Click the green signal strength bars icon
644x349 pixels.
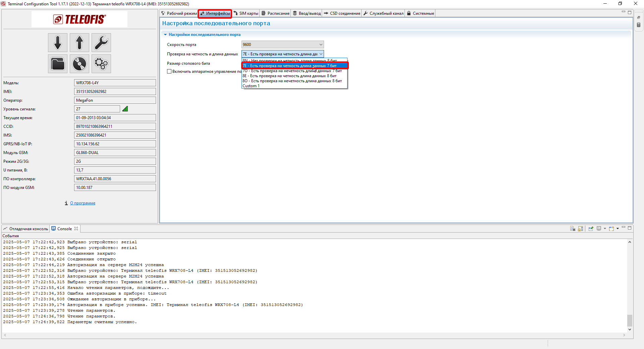point(125,109)
